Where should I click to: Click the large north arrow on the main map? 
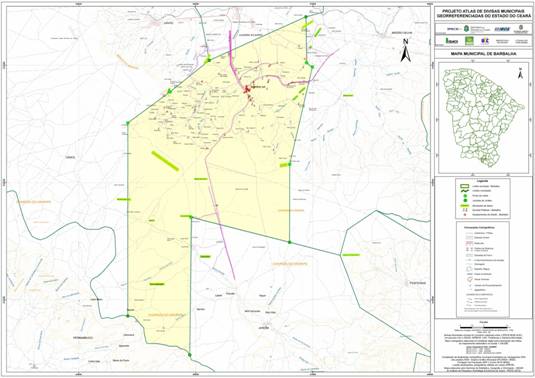(x=405, y=50)
